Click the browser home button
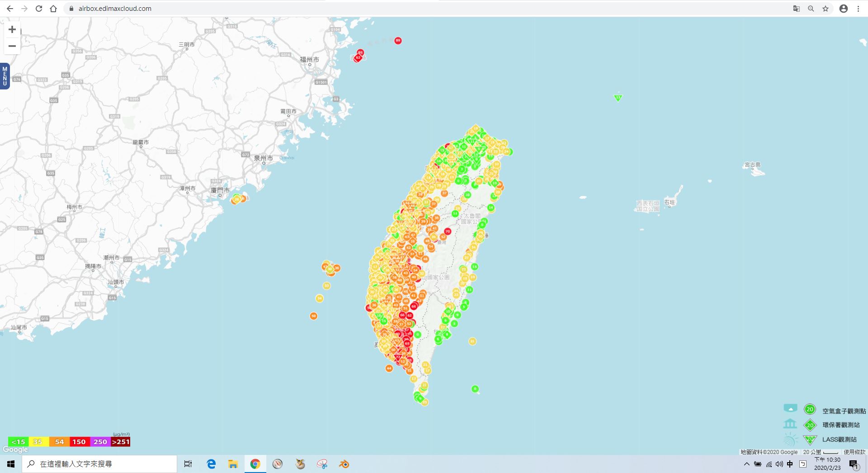 [x=53, y=9]
